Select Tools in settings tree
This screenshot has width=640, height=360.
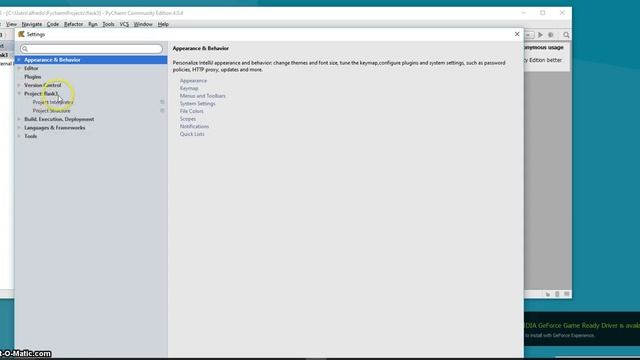(31, 136)
